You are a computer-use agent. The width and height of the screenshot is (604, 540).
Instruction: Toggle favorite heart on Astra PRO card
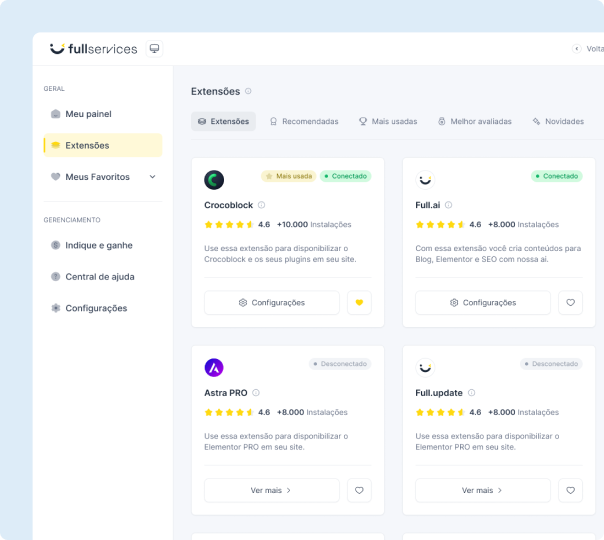(x=359, y=490)
